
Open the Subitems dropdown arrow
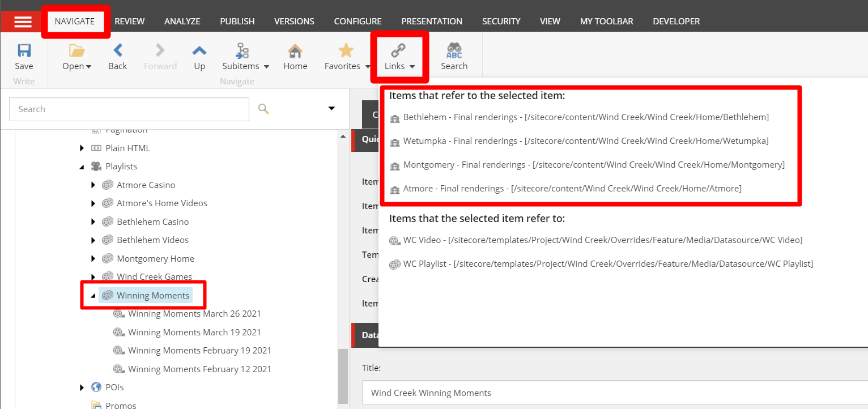pyautogui.click(x=266, y=67)
